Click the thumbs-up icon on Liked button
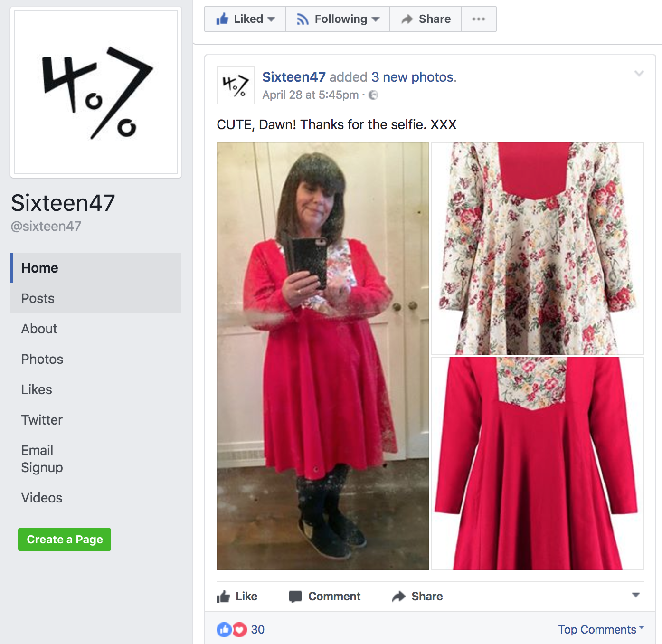 click(x=222, y=19)
